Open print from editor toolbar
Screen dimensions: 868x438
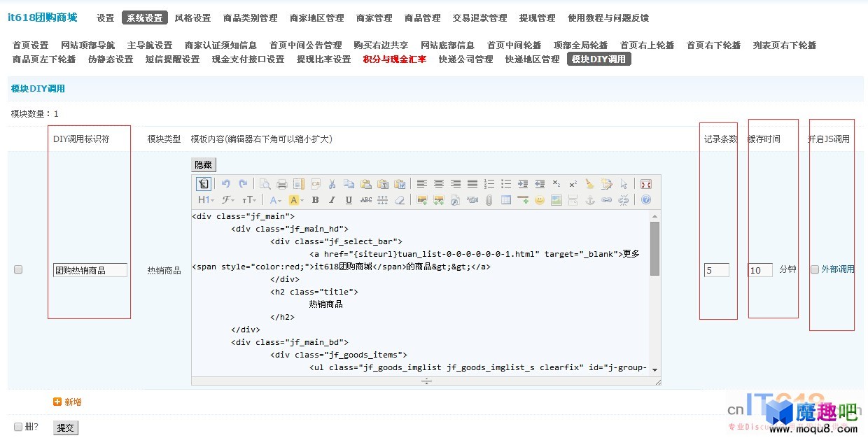point(282,184)
